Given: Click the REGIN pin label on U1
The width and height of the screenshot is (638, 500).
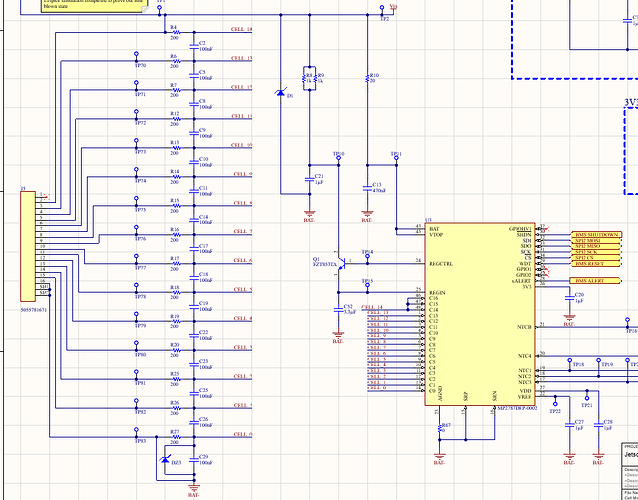Looking at the screenshot, I should coord(437,293).
